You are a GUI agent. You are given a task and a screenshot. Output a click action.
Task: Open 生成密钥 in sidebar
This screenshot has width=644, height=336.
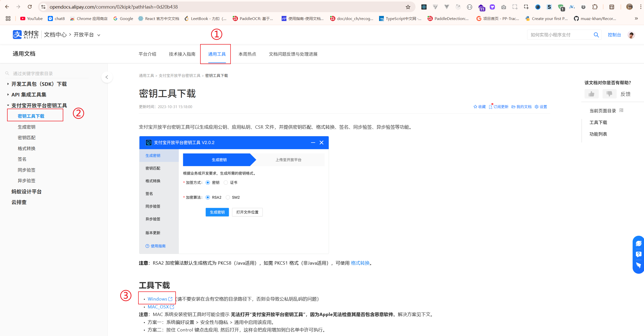pos(26,127)
